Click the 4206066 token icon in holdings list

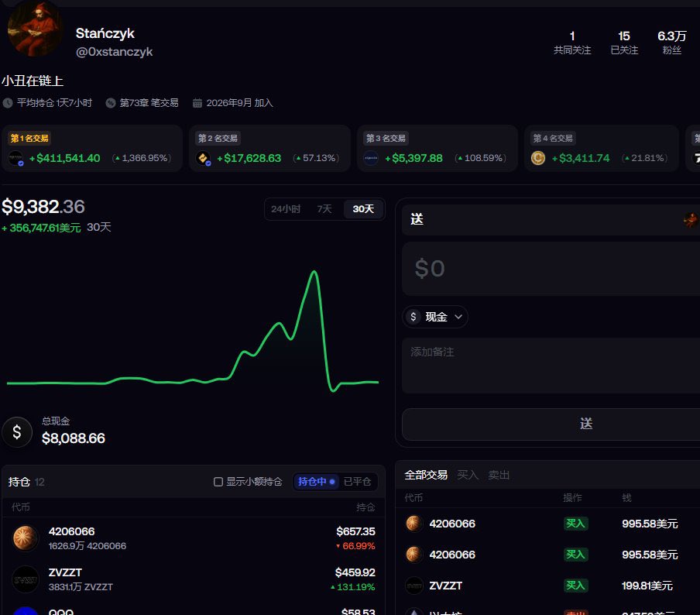point(26,538)
